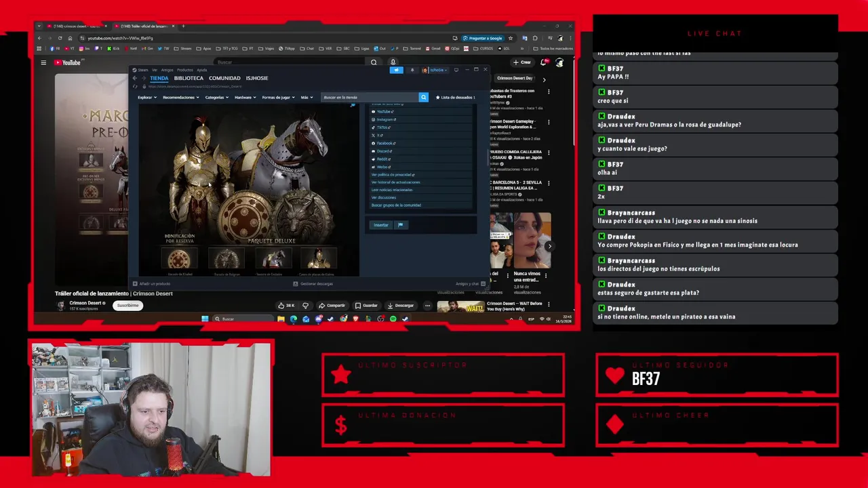Download the video with Descargar

400,305
